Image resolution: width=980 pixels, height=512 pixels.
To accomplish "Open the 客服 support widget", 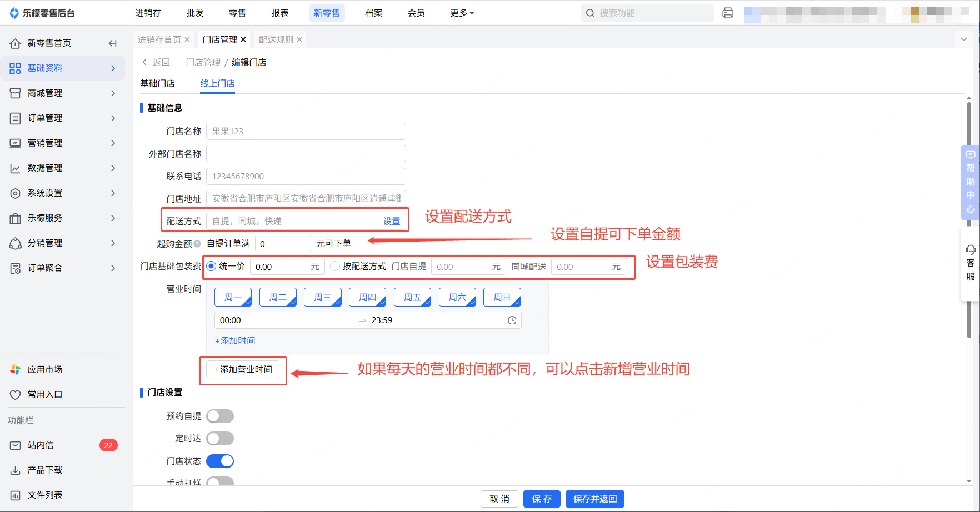I will (x=971, y=263).
